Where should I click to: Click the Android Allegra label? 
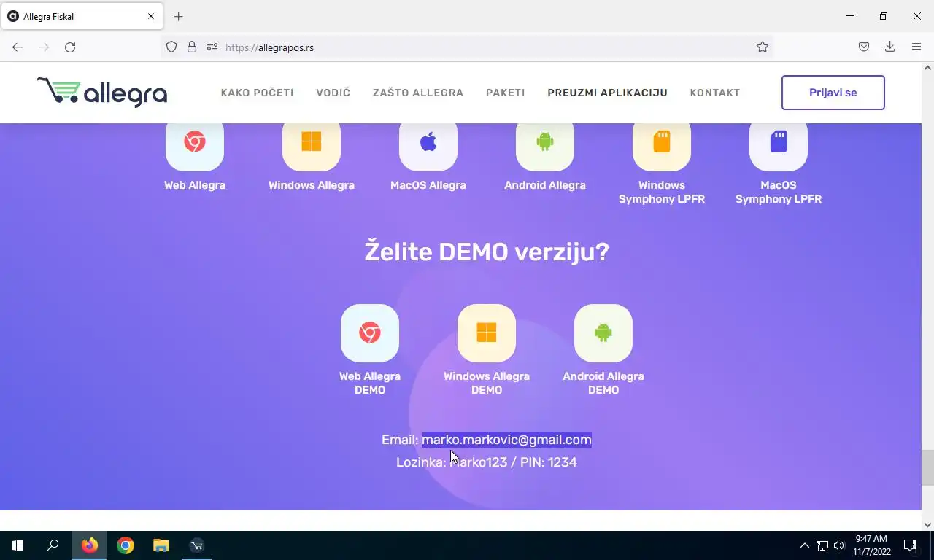pos(545,185)
